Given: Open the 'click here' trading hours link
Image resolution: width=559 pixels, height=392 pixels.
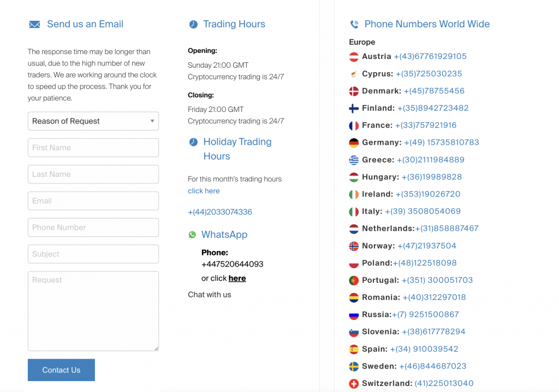Looking at the screenshot, I should tap(204, 191).
